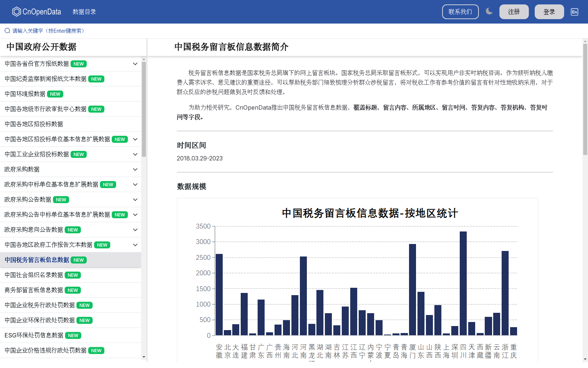Expand 政府采购公告中标单位基本信息扩展数据 chevron
Screen dimensions: 588x368
tap(135, 215)
